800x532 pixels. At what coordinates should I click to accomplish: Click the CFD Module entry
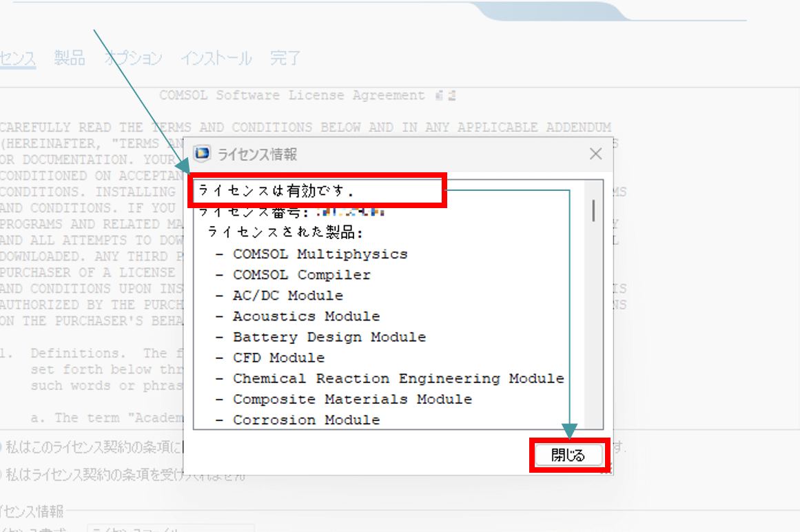[x=278, y=358]
